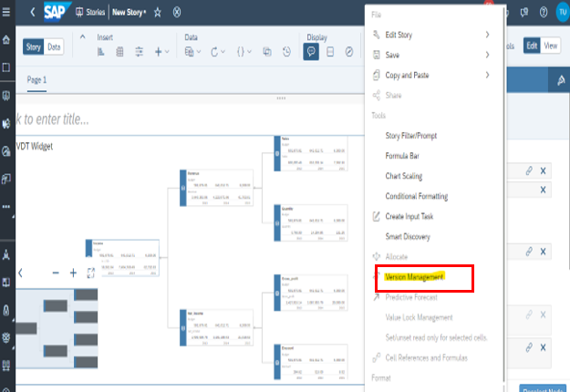Insert a chart using the chart icon

tap(101, 52)
